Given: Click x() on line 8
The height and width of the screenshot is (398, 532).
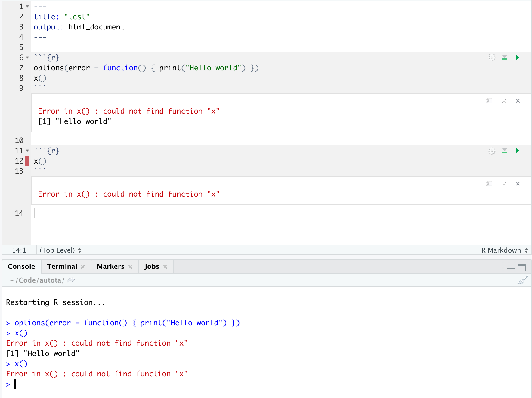Looking at the screenshot, I should tap(40, 78).
